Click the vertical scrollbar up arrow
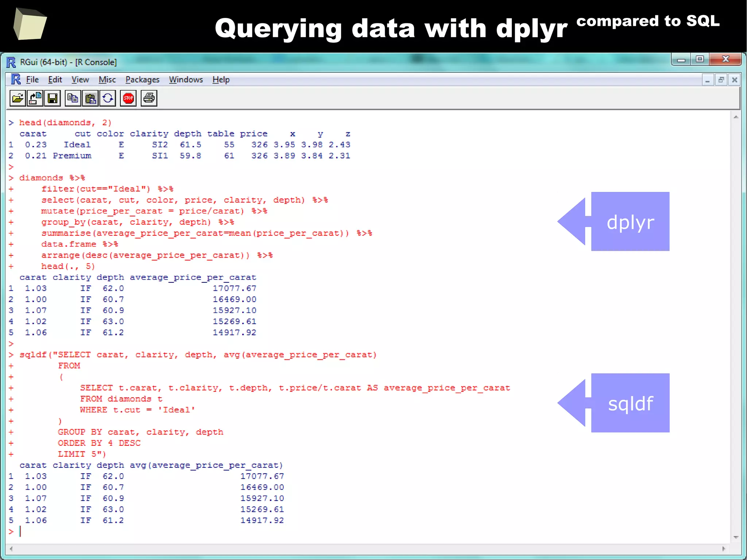This screenshot has height=560, width=747. 736,117
